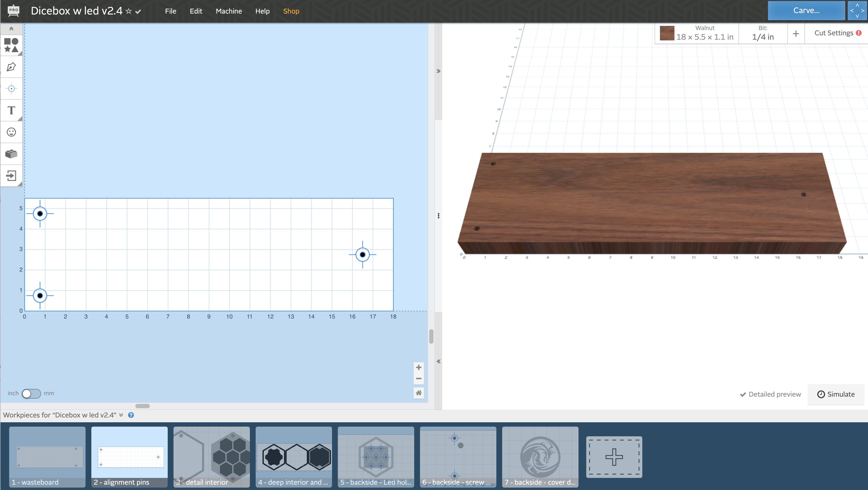Select the Shapes tool icon
This screenshot has height=490, width=868.
point(11,45)
